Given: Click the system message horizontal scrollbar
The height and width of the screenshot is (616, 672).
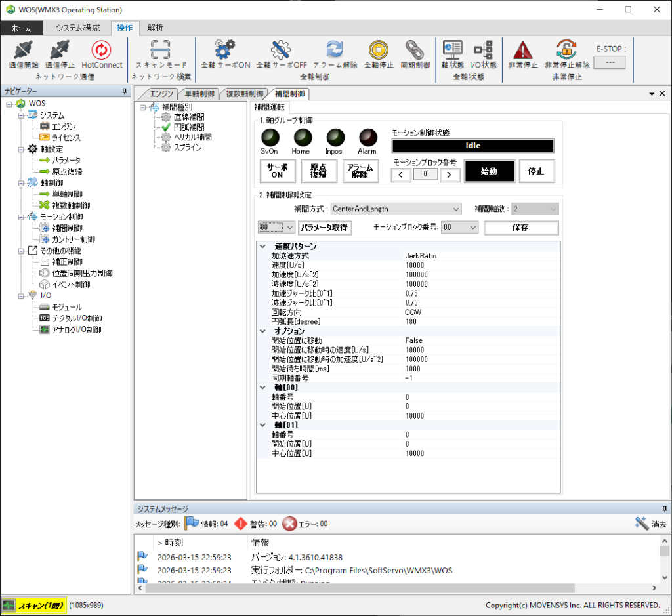Looking at the screenshot, I should (x=394, y=588).
